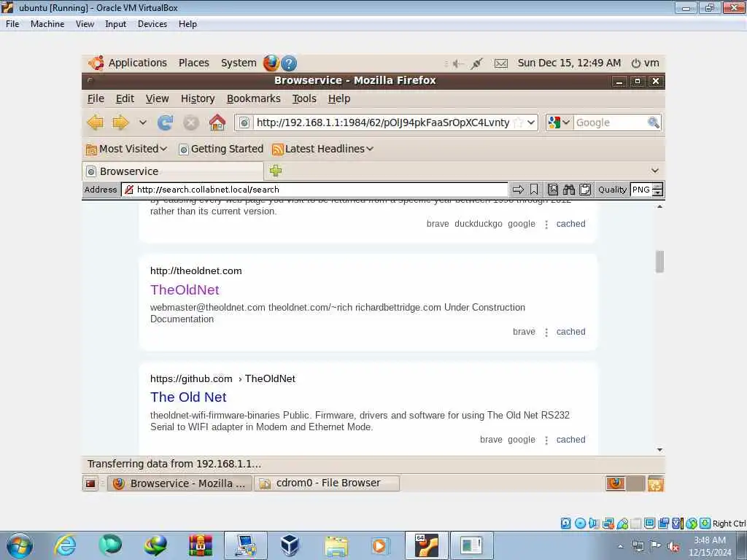Click the page vertical scrollbar thumb
The image size is (747, 560).
[x=659, y=262]
